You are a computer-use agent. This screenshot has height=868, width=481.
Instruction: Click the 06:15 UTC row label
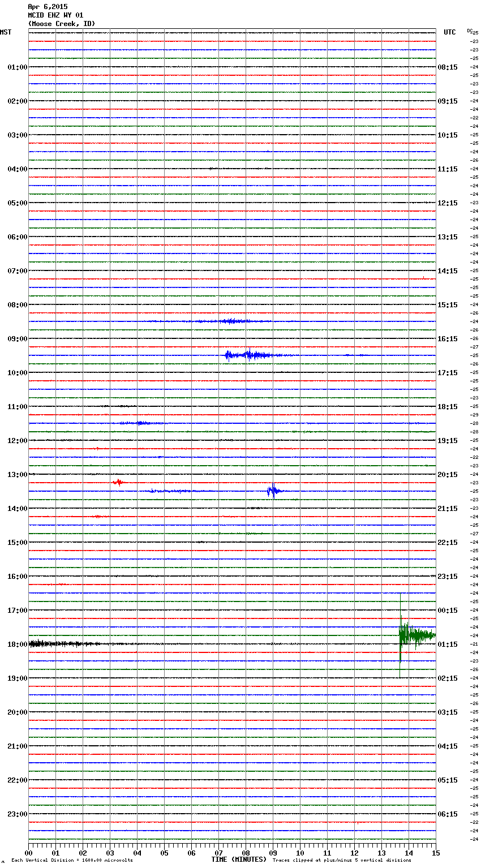[x=448, y=814]
